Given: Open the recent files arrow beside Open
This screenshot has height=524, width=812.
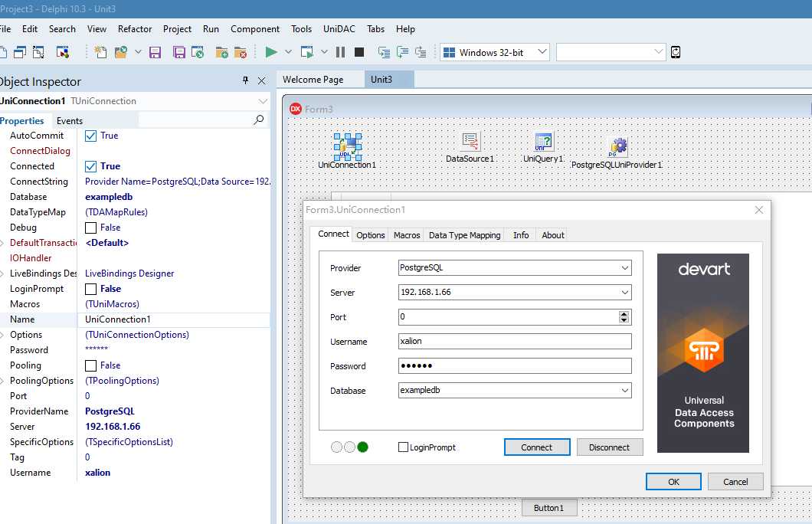Looking at the screenshot, I should coord(138,52).
